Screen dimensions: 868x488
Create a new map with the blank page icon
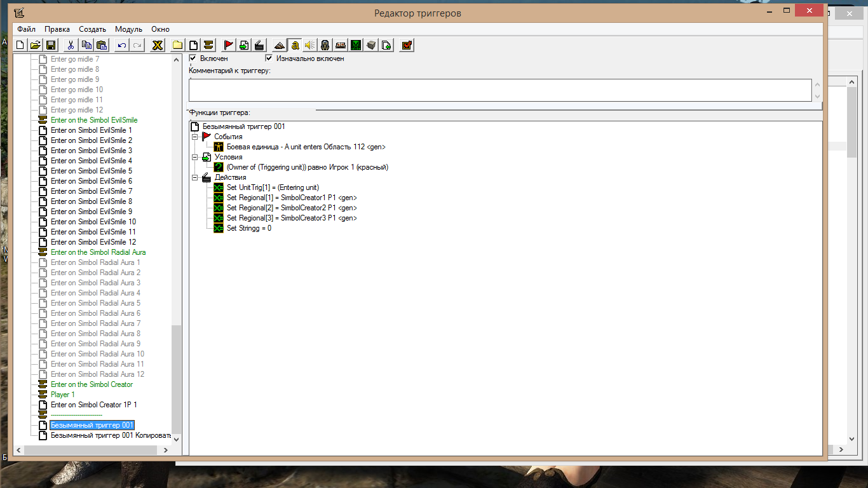pyautogui.click(x=20, y=44)
